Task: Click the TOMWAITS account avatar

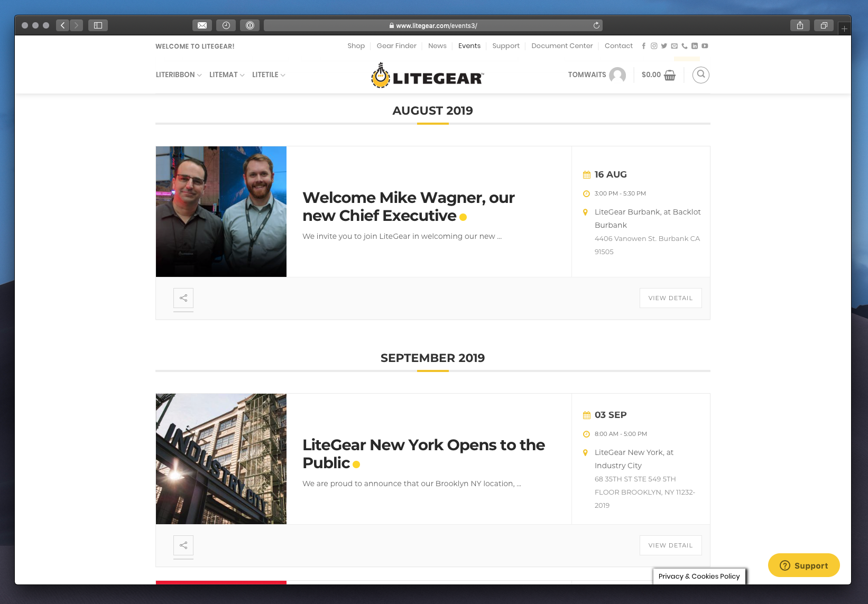Action: (617, 75)
